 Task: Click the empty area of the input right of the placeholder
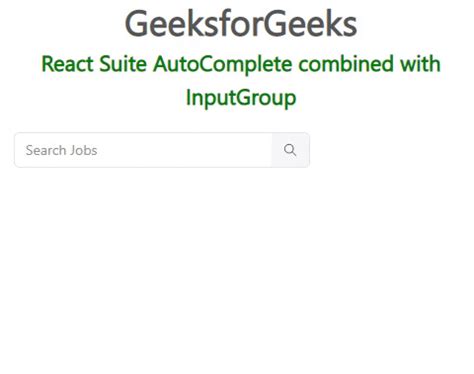coord(184,150)
